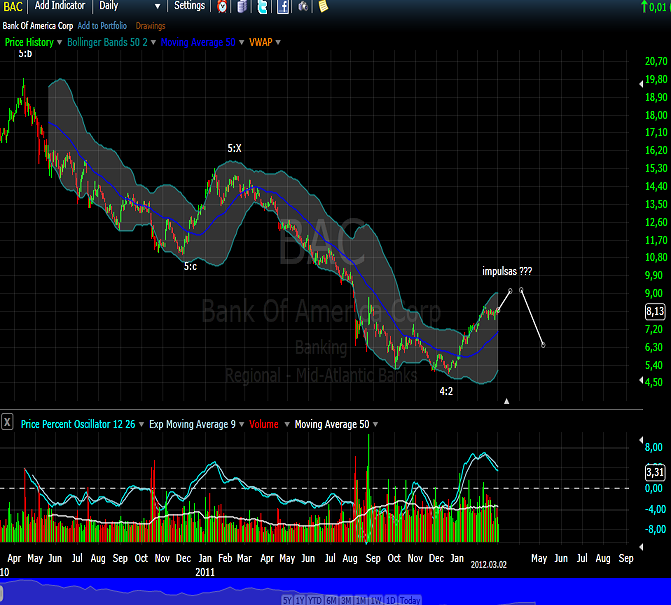Click the stacked database icon in toolbar
The width and height of the screenshot is (671, 605).
tap(242, 6)
